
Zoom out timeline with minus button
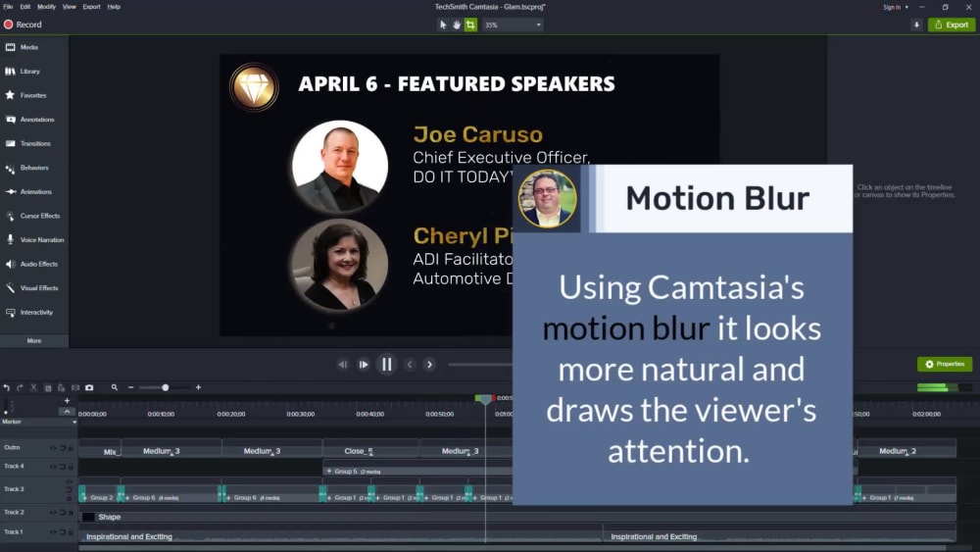[130, 387]
